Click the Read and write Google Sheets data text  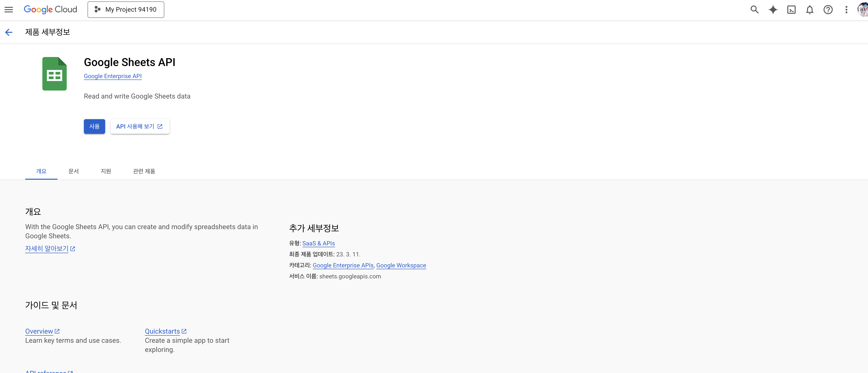137,96
